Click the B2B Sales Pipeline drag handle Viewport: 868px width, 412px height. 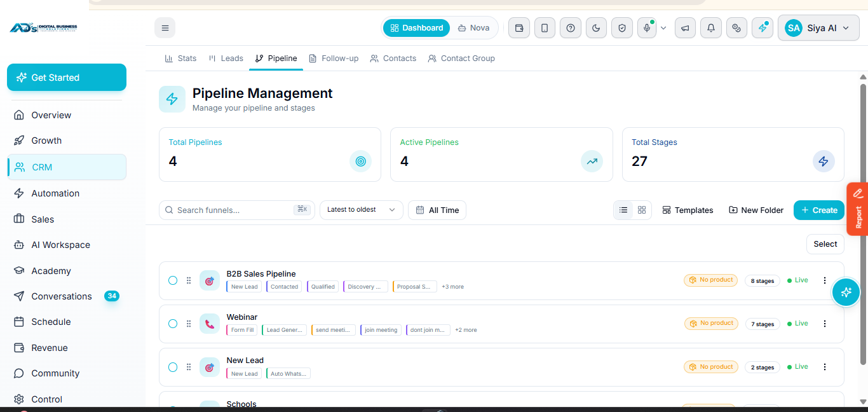coord(189,280)
